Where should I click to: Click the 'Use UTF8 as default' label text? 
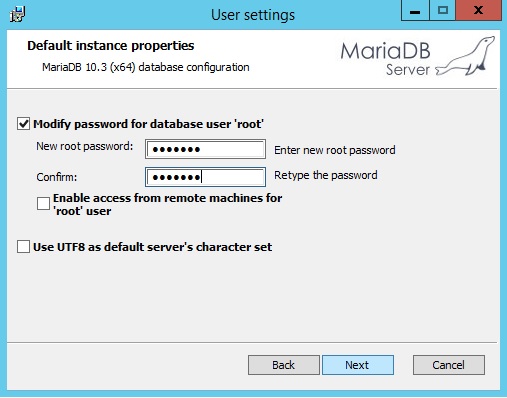[152, 247]
